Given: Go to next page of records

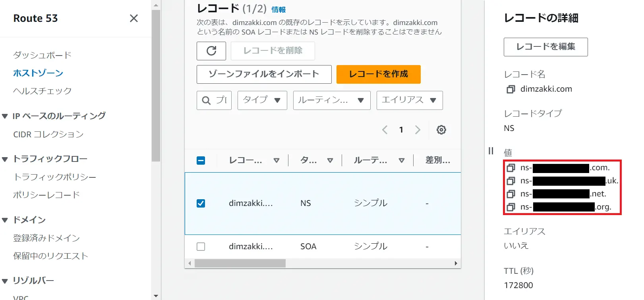Looking at the screenshot, I should coord(418,130).
